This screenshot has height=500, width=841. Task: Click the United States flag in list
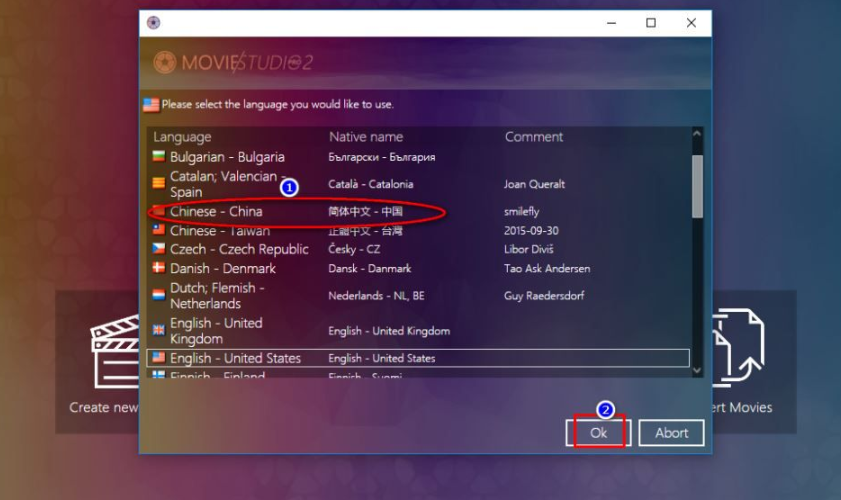158,357
